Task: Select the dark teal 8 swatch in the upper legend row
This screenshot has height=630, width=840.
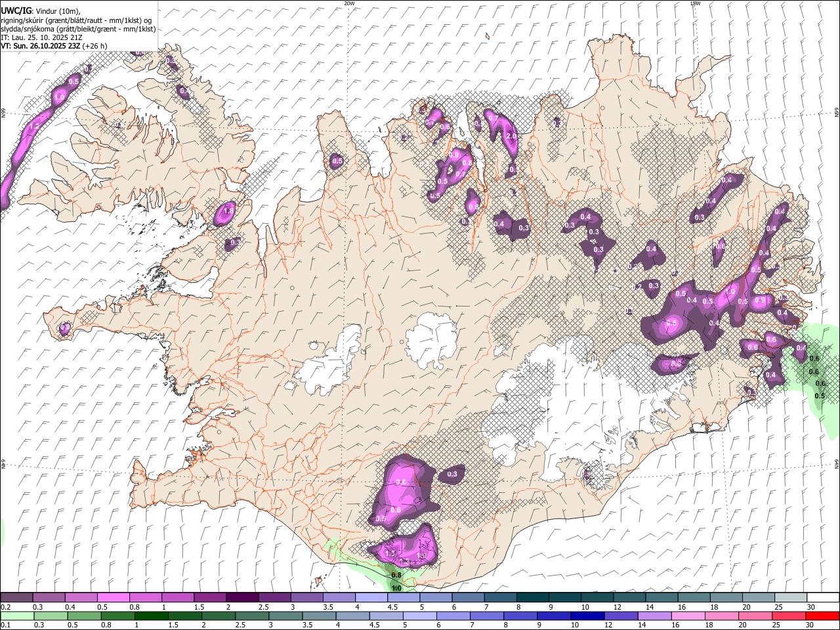Action: point(533,597)
